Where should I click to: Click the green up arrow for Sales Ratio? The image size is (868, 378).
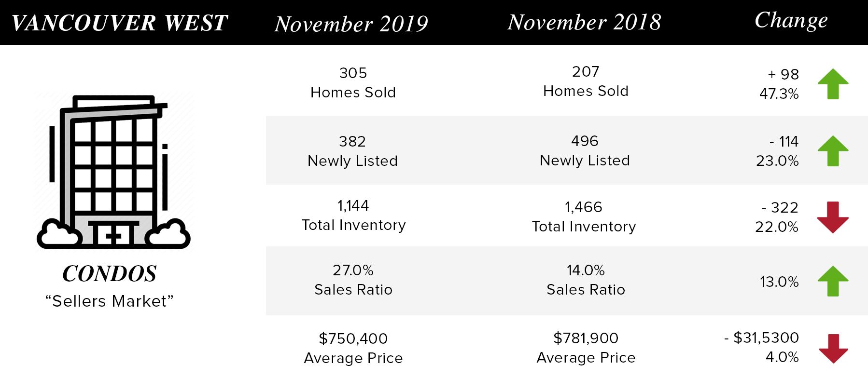point(833,281)
